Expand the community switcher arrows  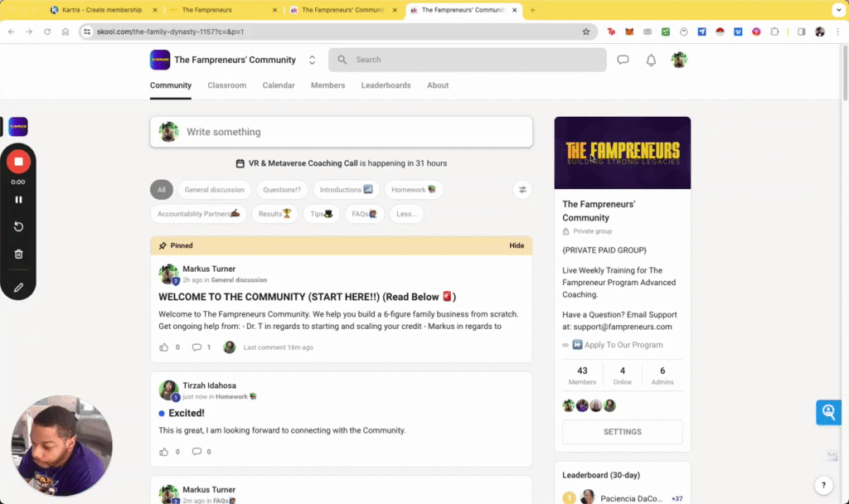click(312, 60)
